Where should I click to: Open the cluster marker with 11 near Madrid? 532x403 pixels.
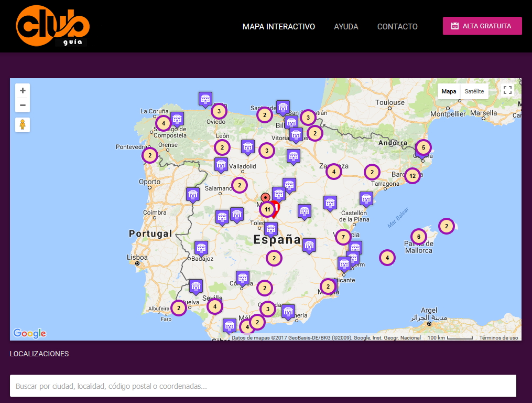pyautogui.click(x=267, y=209)
